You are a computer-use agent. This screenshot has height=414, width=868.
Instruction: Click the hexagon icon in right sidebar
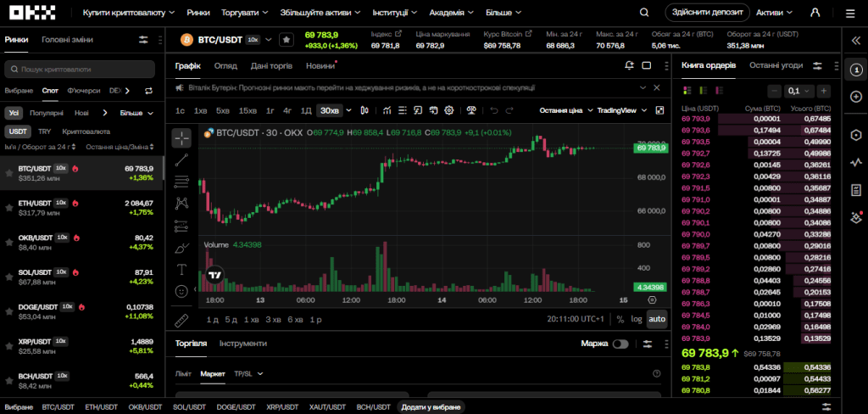coord(856,135)
